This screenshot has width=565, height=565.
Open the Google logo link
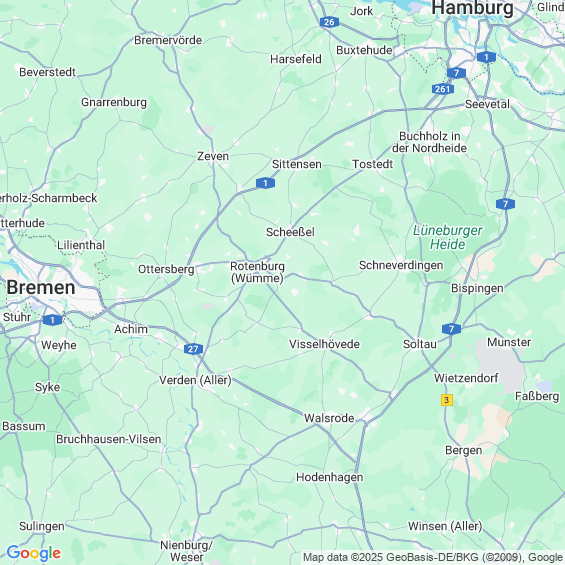pyautogui.click(x=34, y=553)
